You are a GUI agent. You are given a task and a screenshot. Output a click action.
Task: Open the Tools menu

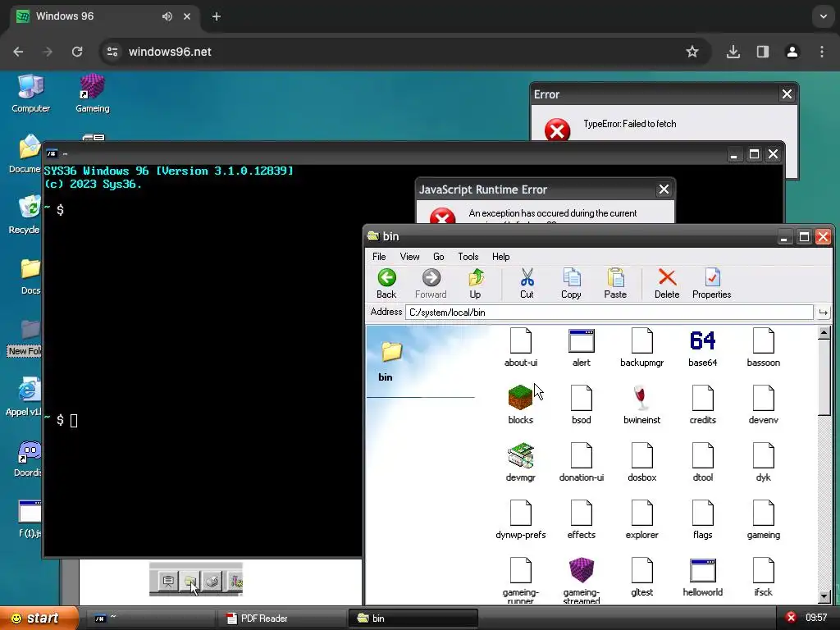[468, 257]
